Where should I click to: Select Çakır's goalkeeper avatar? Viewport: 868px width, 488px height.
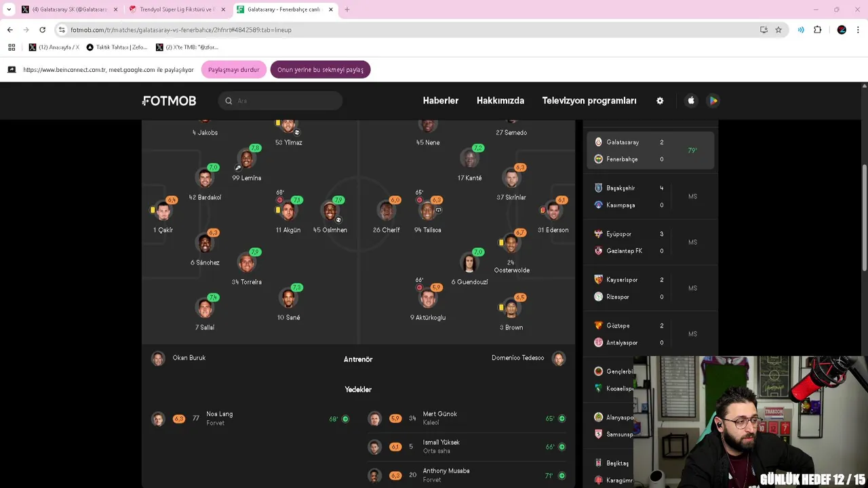click(163, 211)
